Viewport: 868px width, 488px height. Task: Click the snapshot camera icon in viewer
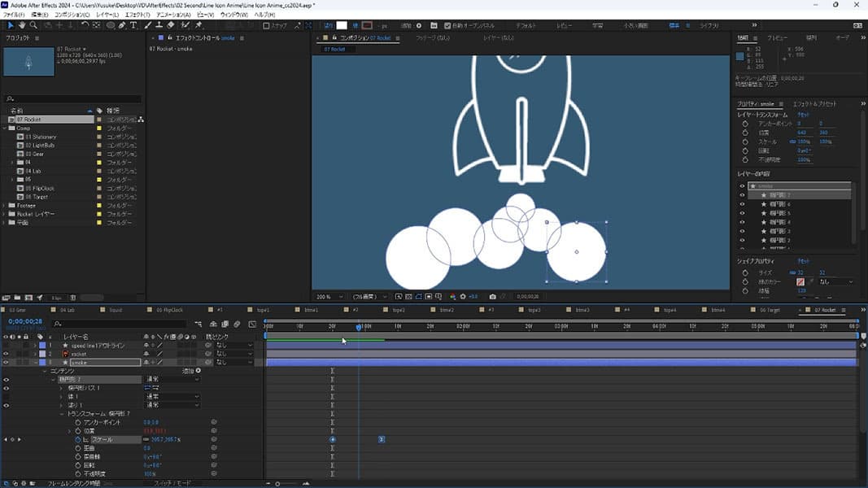pos(492,297)
